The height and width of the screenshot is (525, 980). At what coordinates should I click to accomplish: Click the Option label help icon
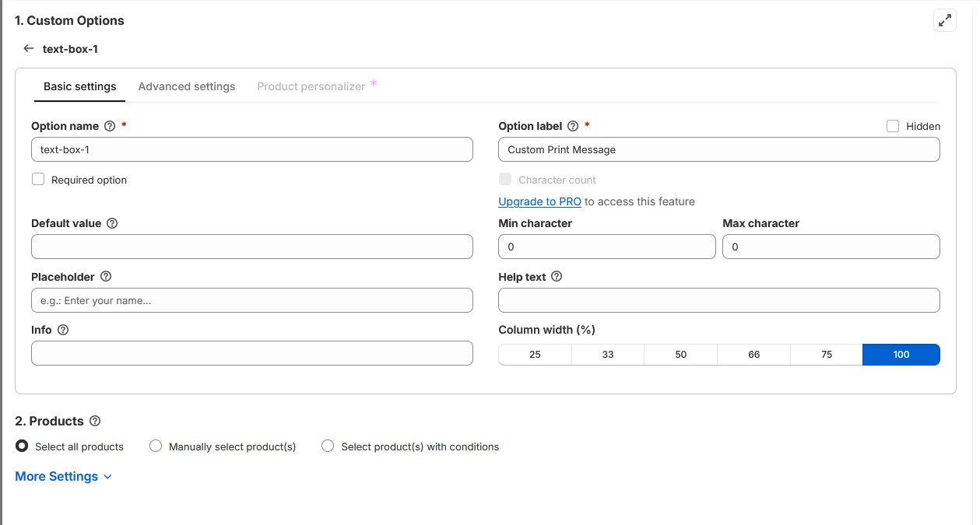coord(573,125)
